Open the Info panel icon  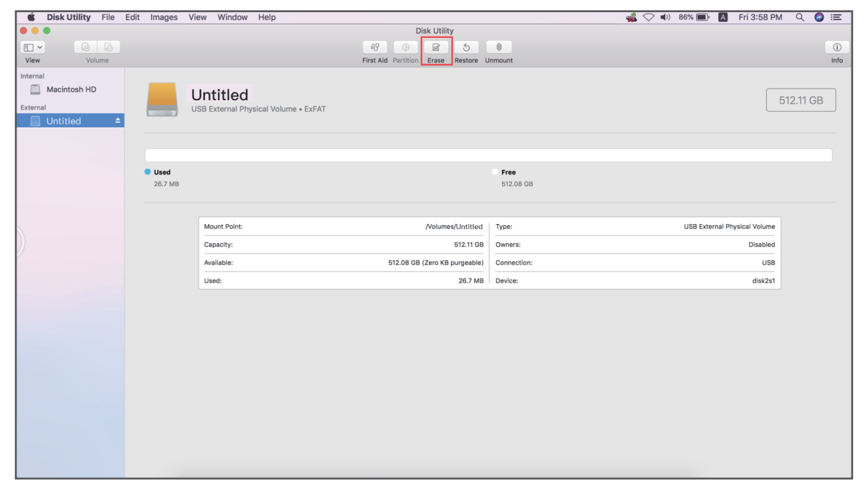pyautogui.click(x=836, y=47)
